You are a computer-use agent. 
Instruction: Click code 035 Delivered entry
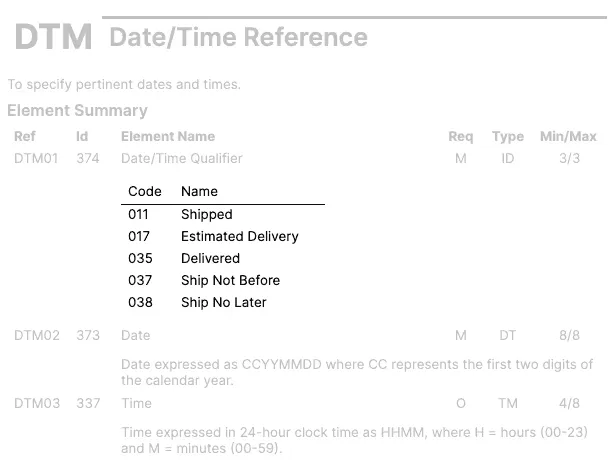[223, 258]
